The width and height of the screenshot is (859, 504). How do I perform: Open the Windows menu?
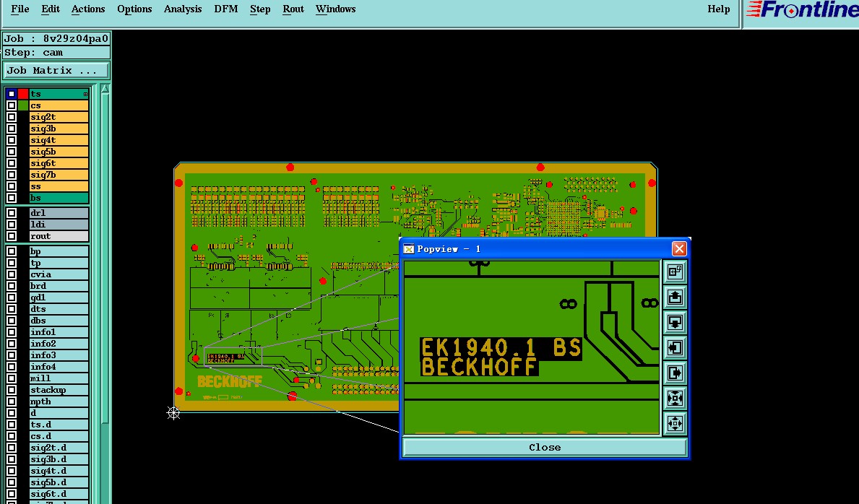tap(336, 9)
